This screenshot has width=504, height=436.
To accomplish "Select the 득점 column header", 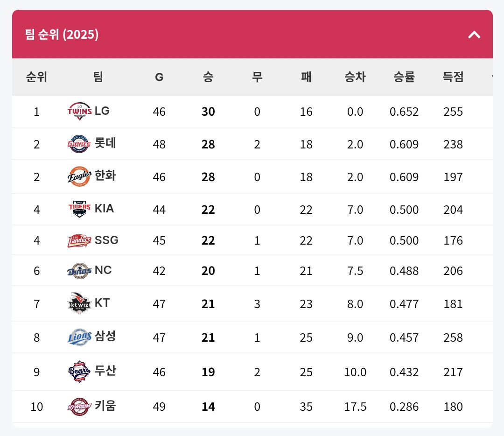I will (x=453, y=77).
